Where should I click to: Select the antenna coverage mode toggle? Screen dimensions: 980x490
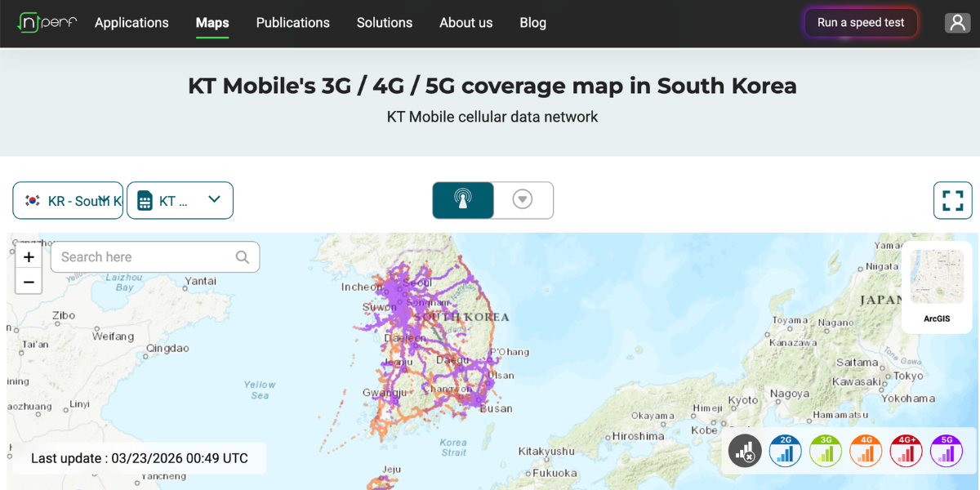pos(463,199)
